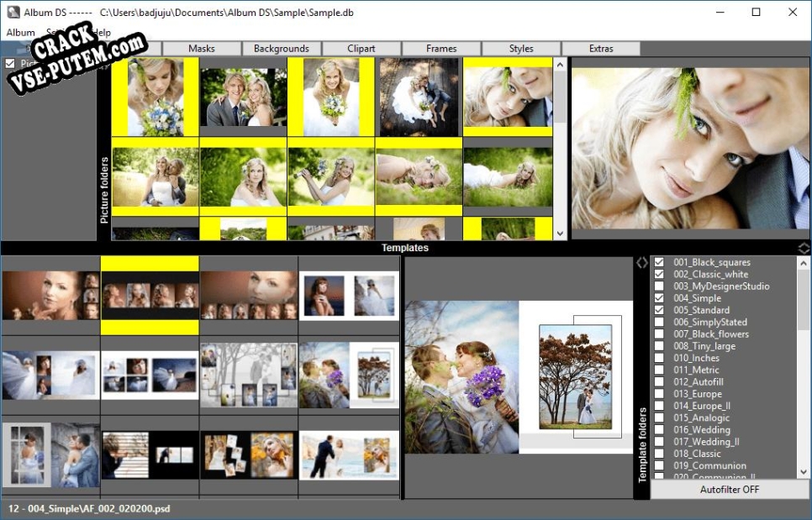Image resolution: width=812 pixels, height=520 pixels.
Task: Enable the 003_MyDesignerStudio folder checkbox
Action: coord(659,286)
